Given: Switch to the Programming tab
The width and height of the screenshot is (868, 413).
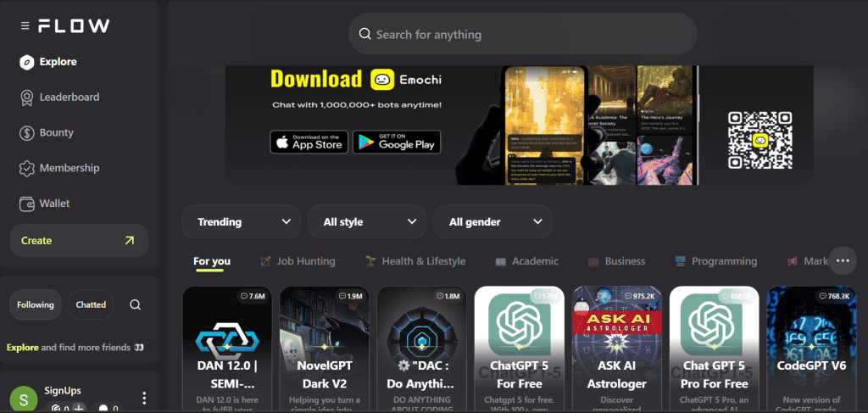Looking at the screenshot, I should 716,261.
